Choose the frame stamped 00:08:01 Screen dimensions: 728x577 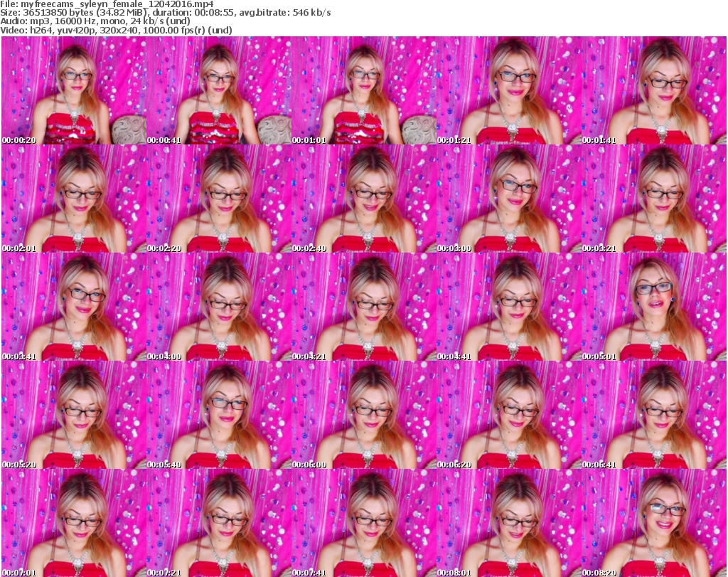coord(509,523)
